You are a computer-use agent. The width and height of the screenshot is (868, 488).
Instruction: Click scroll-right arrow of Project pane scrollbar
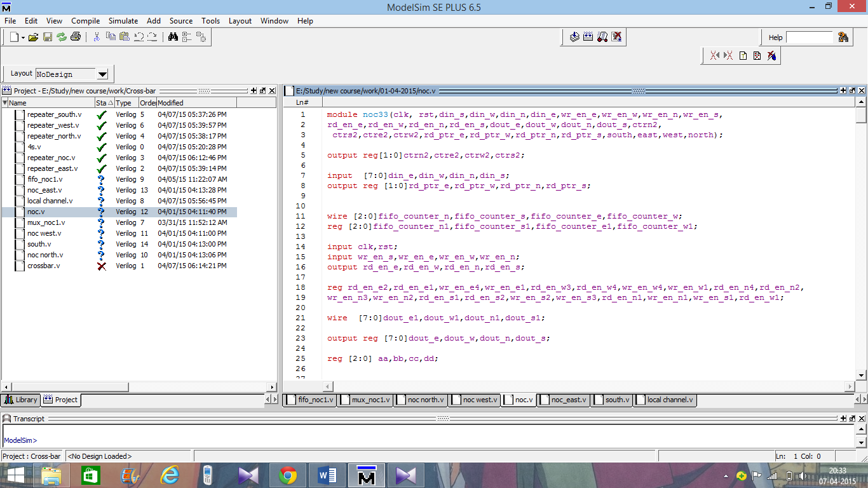(272, 387)
